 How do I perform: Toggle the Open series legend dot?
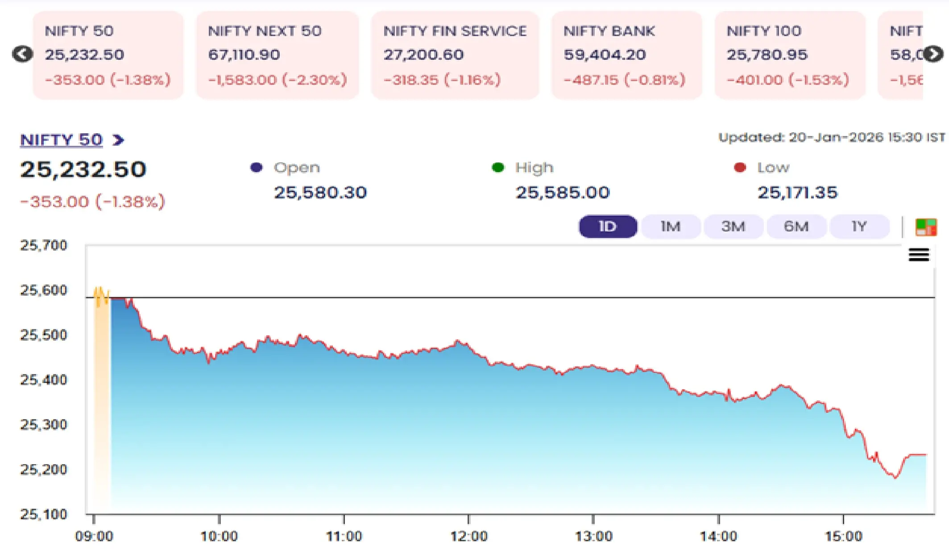tap(257, 168)
